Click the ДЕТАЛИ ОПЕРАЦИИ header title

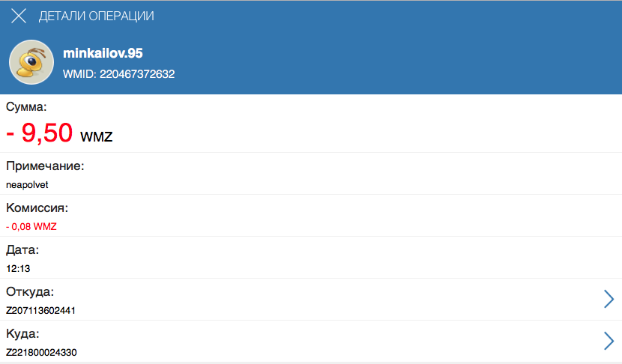96,16
